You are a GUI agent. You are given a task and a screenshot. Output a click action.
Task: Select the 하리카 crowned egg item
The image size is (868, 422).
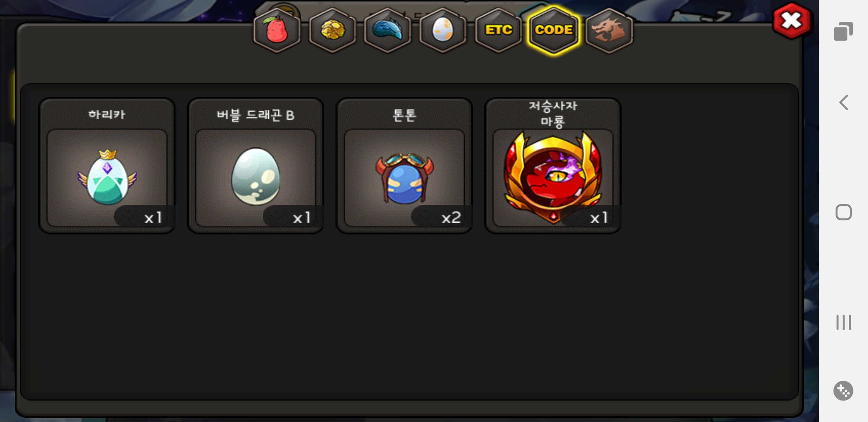point(107,178)
